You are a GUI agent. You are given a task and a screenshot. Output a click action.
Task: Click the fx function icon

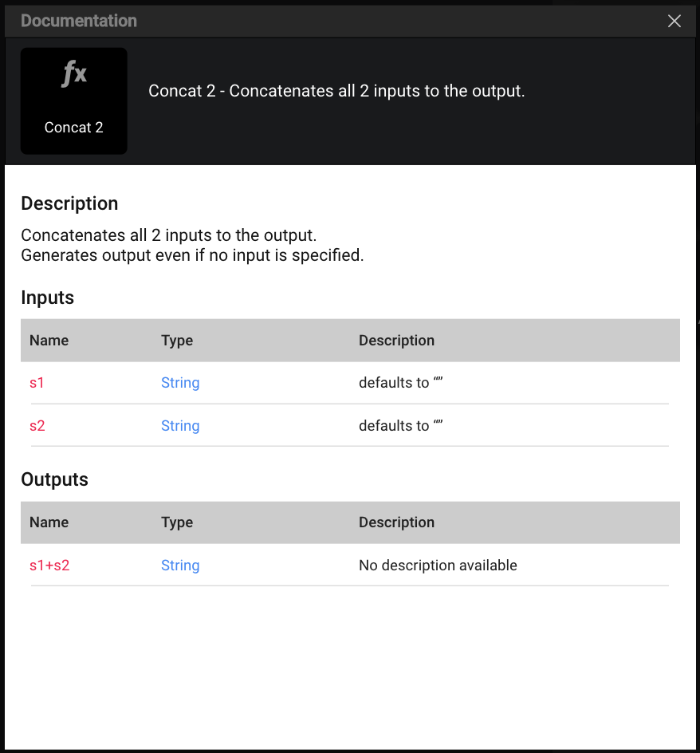(74, 75)
